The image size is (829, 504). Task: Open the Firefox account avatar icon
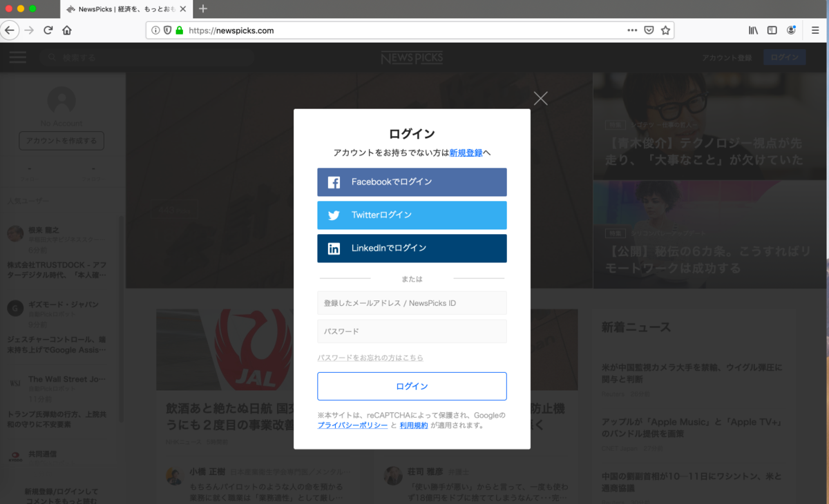[x=791, y=30]
